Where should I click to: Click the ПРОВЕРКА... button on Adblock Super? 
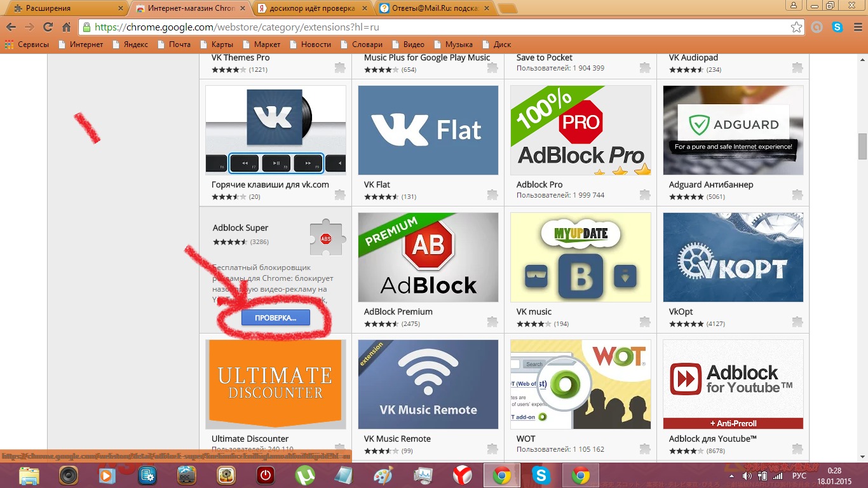click(276, 318)
